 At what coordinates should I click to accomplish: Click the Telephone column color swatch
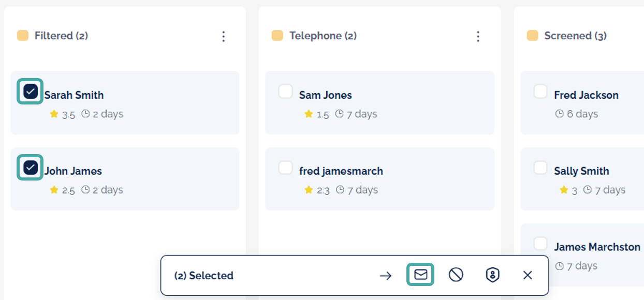pos(277,36)
